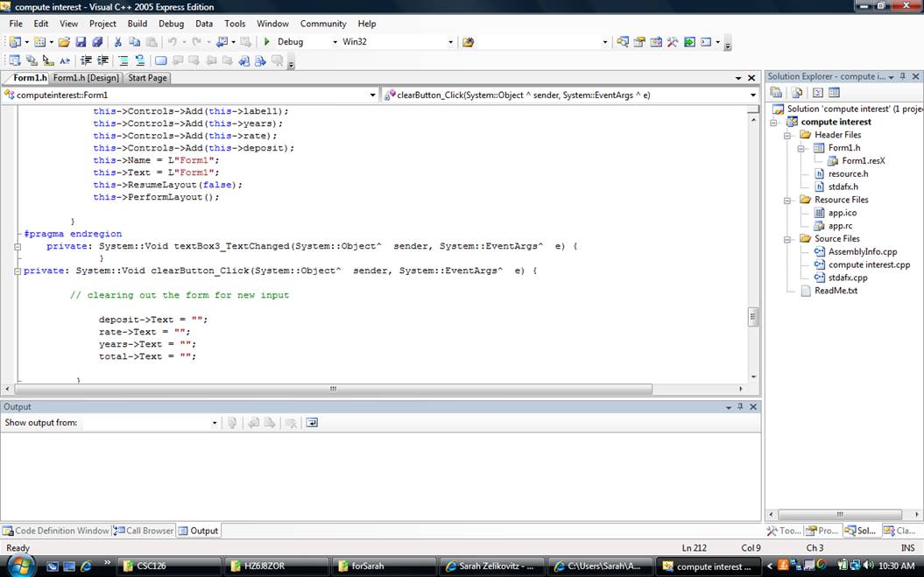Collapse the Header Files folder
The width and height of the screenshot is (924, 577).
click(x=786, y=135)
